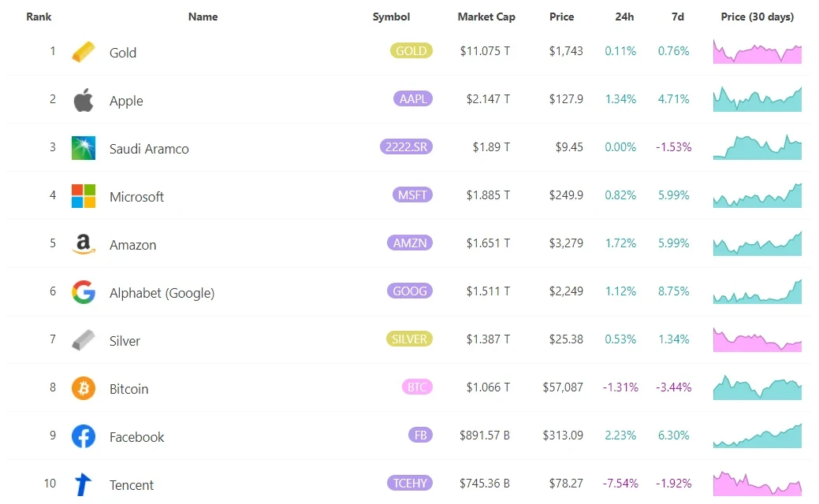Screen dimensions: 819x504
Task: Click the Gold bar icon
Action: (83, 52)
